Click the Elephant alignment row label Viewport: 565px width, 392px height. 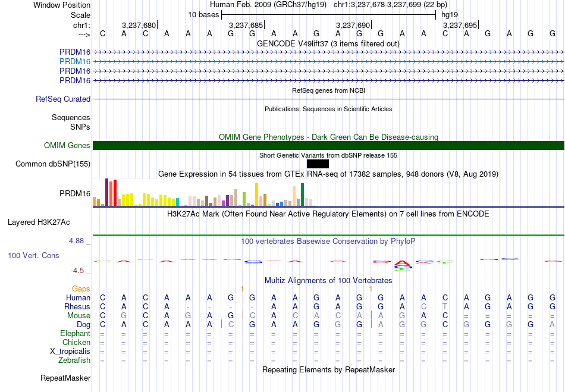76,333
